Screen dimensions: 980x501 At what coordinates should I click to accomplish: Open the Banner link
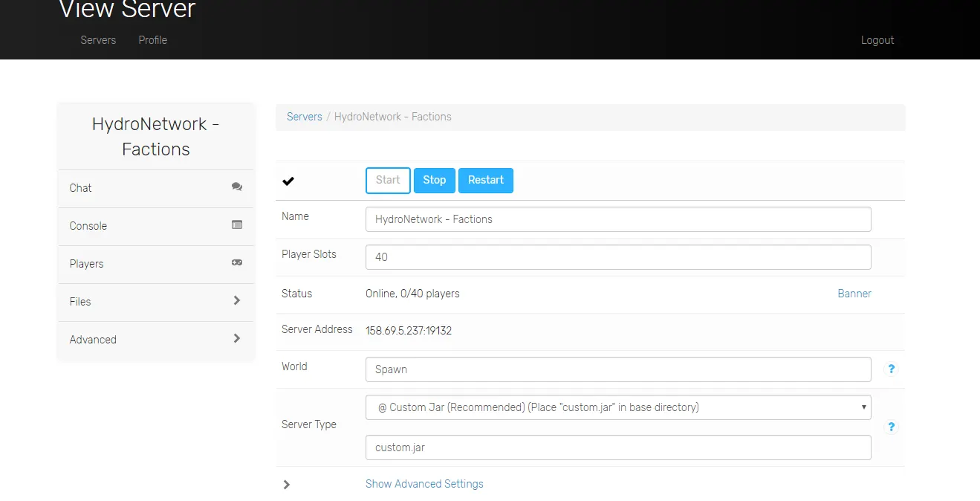pyautogui.click(x=854, y=294)
